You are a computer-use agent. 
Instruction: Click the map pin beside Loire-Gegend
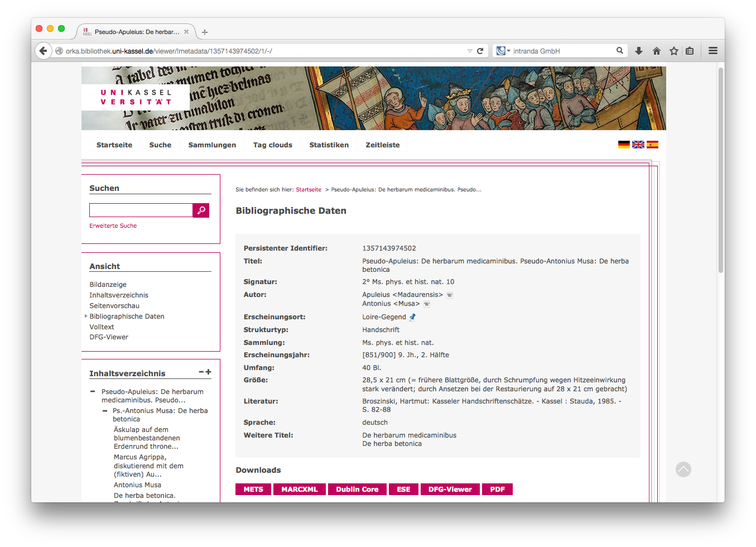coord(412,317)
